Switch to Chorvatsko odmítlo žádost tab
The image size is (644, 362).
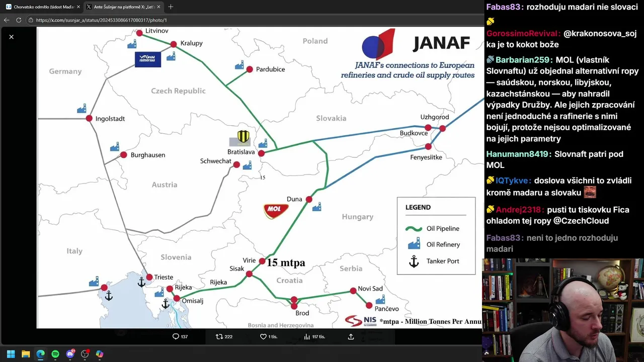tap(43, 7)
